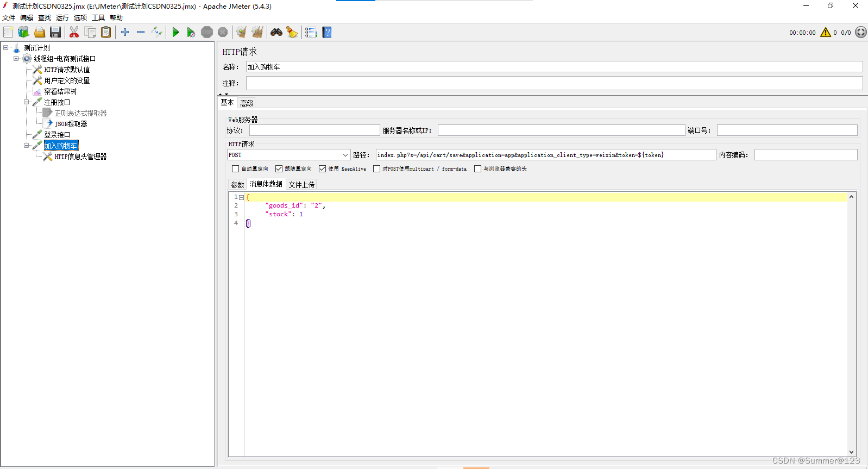Fold the JSON body at line 1
This screenshot has width=868, height=469.
[x=242, y=197]
